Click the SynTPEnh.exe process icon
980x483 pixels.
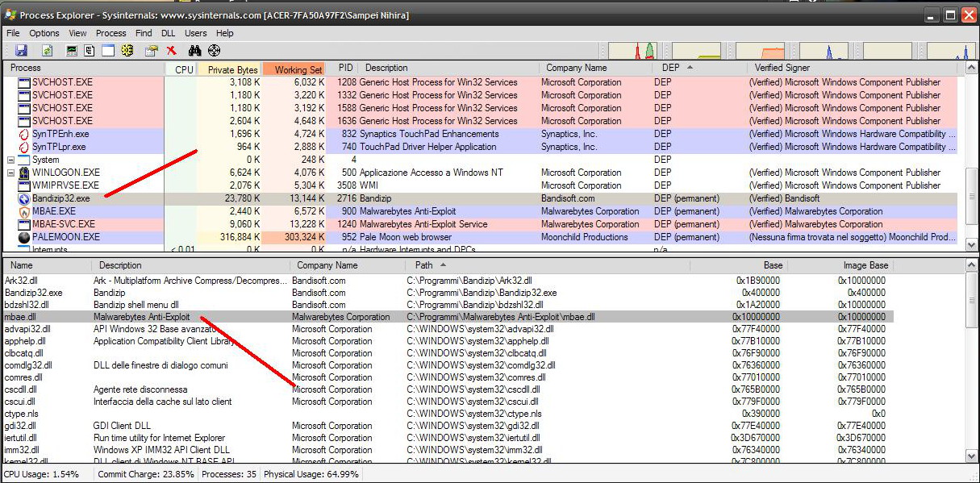24,134
